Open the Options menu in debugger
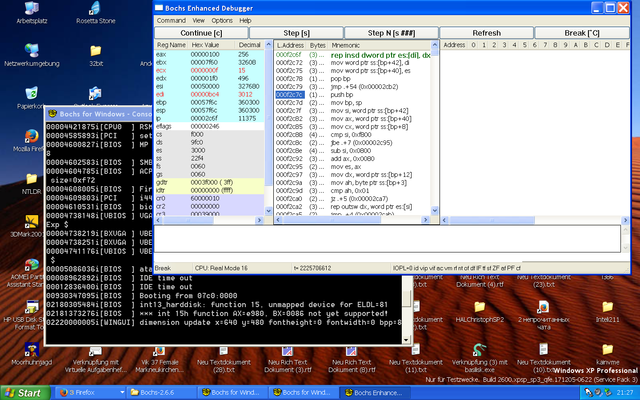This screenshot has height=400, width=640. point(222,20)
